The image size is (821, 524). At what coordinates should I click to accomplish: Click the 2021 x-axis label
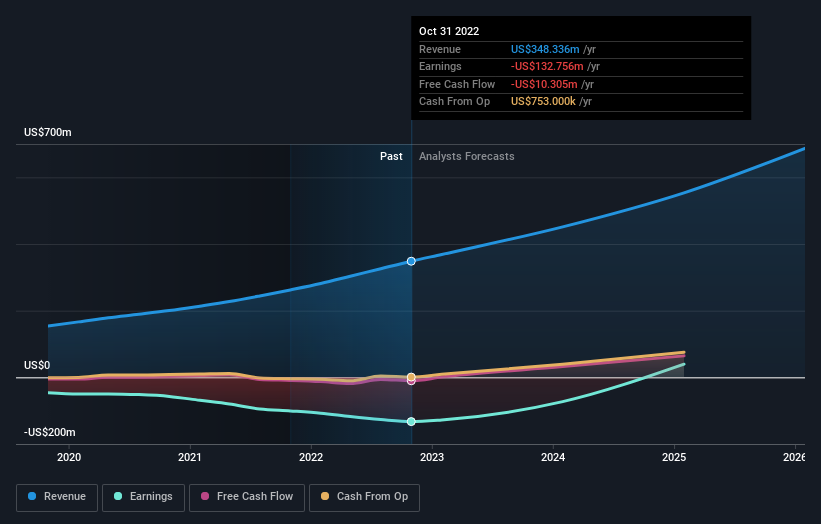[190, 457]
